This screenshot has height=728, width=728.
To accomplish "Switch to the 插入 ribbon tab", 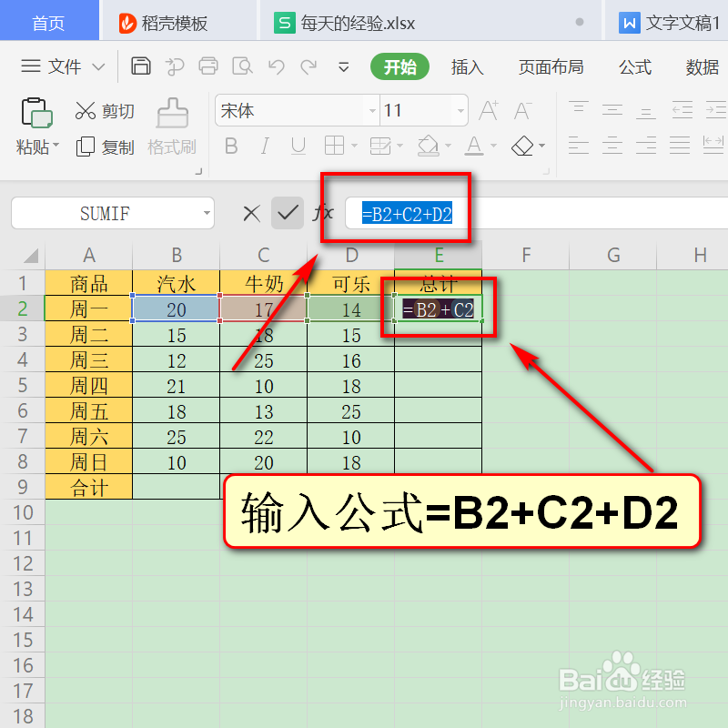I will (x=467, y=66).
